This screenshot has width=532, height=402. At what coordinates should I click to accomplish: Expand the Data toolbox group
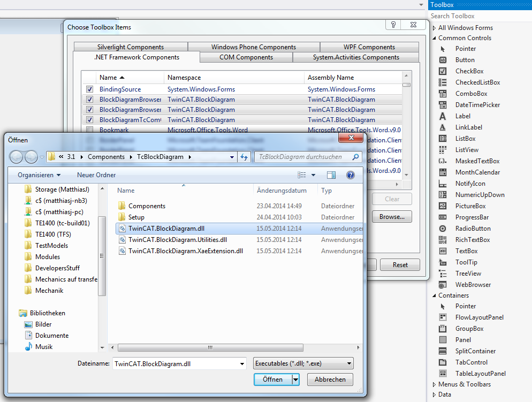tap(434, 395)
